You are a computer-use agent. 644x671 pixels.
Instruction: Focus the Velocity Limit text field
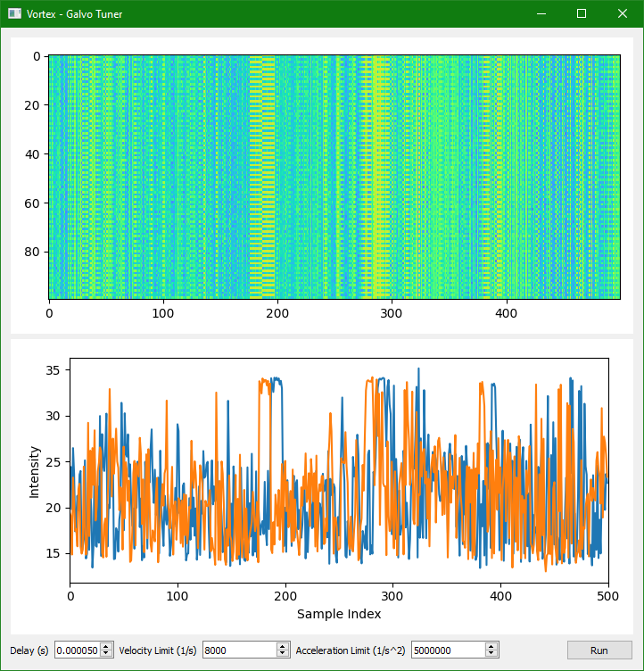click(x=239, y=650)
